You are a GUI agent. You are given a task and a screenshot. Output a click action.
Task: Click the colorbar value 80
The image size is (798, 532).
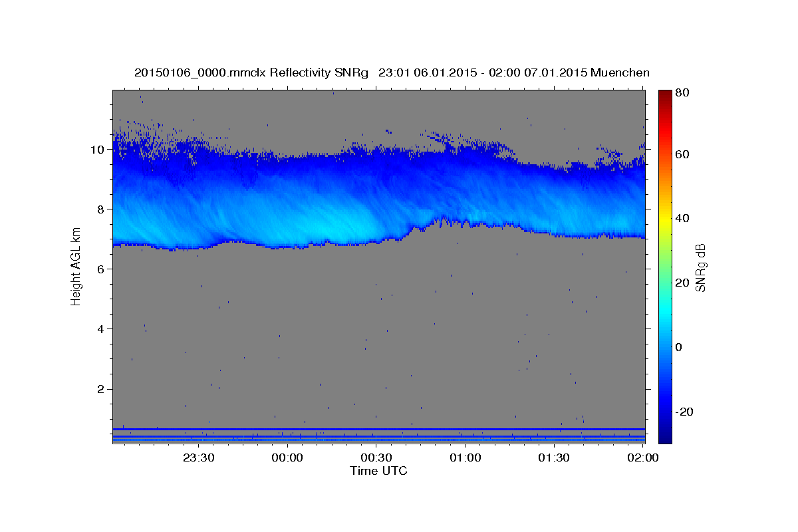coord(682,93)
